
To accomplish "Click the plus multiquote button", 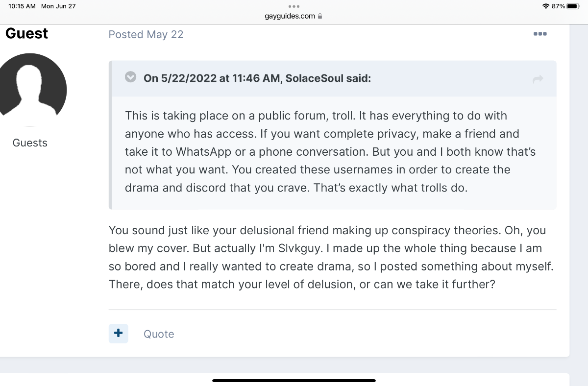I will pos(118,334).
